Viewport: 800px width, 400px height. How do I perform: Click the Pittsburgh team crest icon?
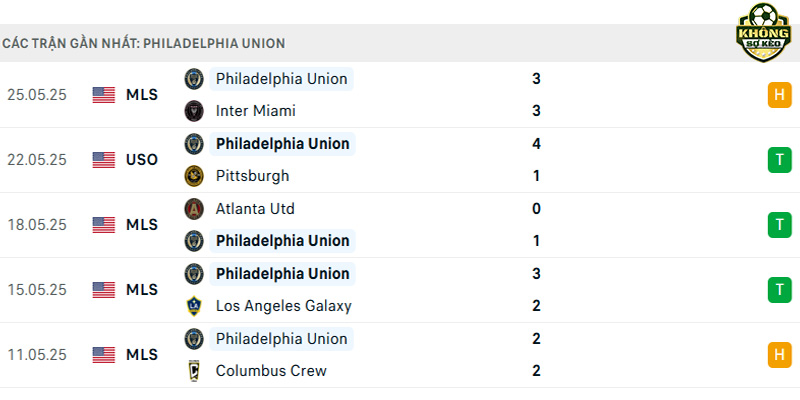point(194,176)
